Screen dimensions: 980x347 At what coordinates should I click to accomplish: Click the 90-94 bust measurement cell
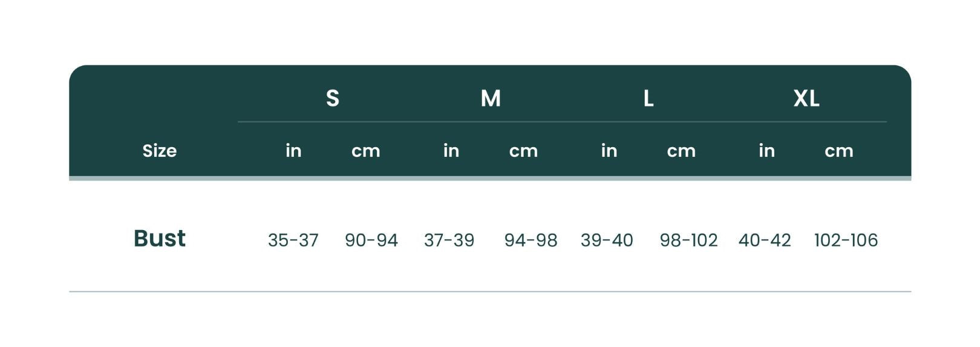pyautogui.click(x=371, y=240)
